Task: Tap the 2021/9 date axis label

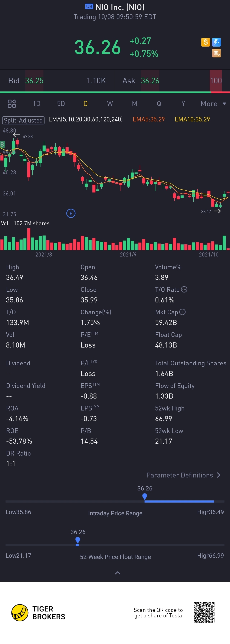Action: click(x=128, y=255)
